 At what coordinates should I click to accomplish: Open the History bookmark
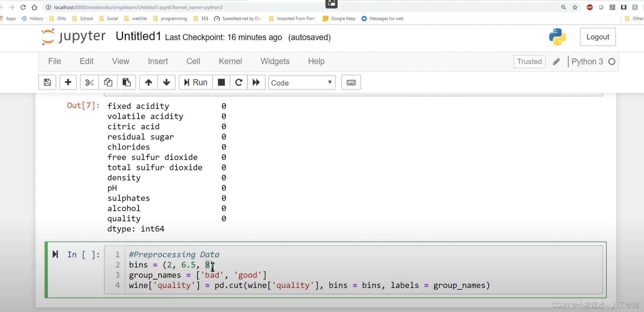point(33,19)
